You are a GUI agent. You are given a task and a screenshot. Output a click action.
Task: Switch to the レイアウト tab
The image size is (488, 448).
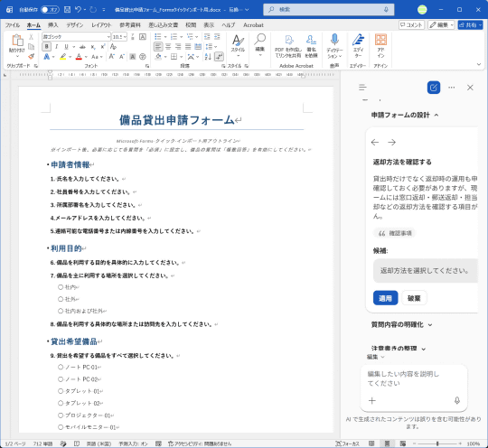101,25
